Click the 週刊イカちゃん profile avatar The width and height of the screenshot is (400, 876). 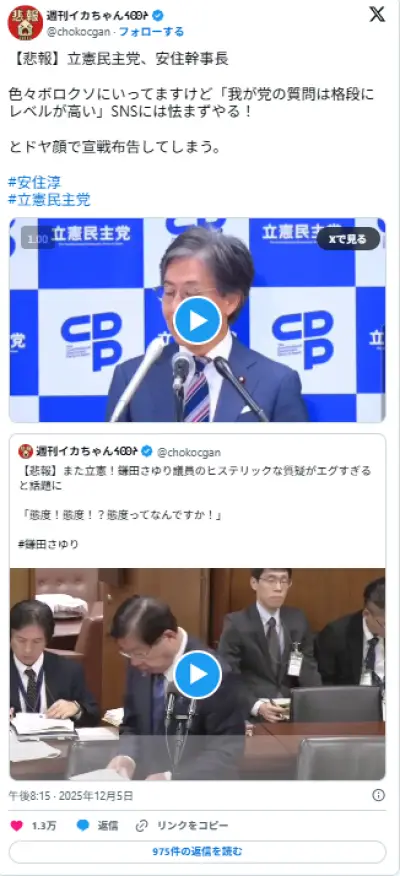[x=25, y=22]
